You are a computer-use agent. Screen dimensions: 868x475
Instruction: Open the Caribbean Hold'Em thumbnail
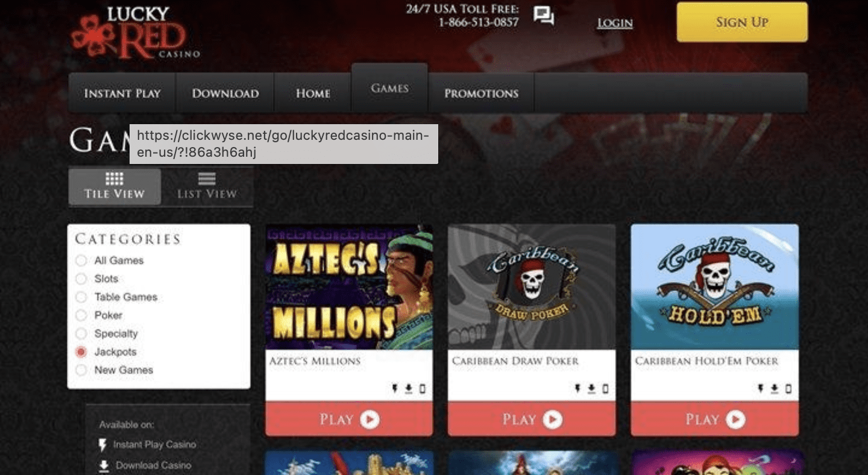point(715,287)
